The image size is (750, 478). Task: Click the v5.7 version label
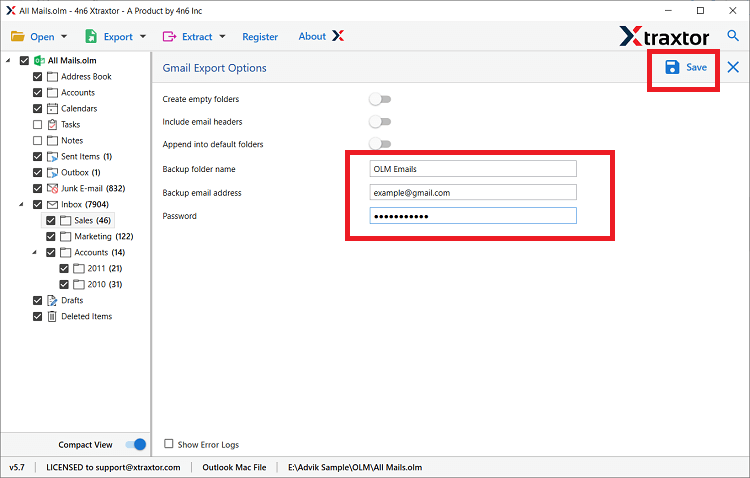coord(17,467)
